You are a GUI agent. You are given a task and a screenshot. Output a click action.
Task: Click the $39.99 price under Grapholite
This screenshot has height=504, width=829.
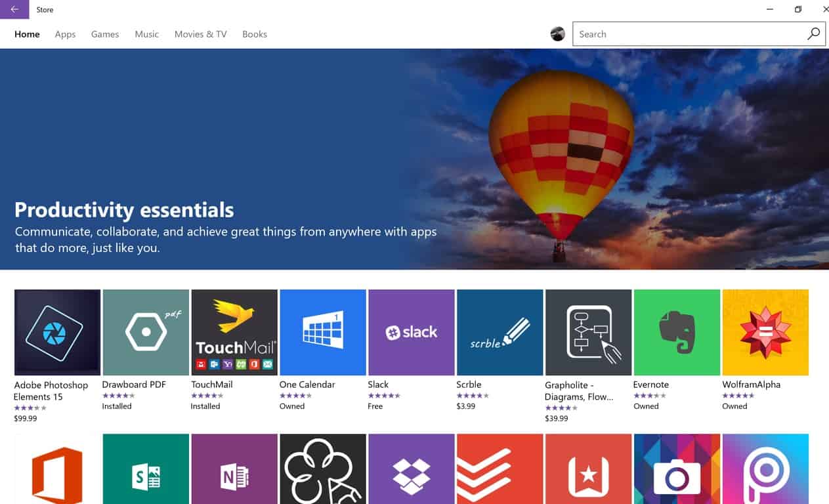(557, 418)
